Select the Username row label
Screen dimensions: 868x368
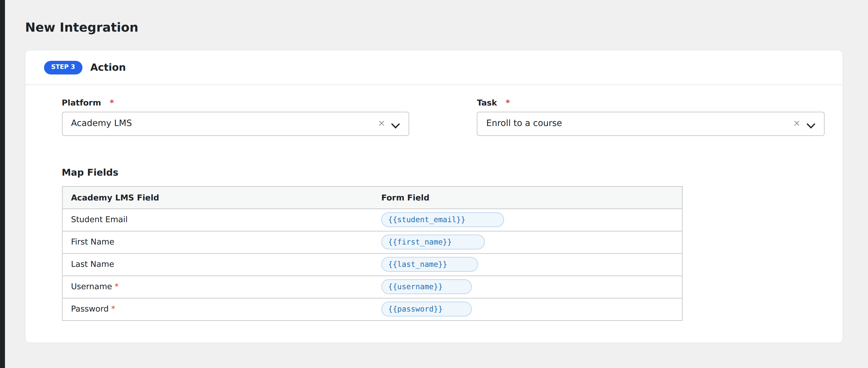coord(91,286)
